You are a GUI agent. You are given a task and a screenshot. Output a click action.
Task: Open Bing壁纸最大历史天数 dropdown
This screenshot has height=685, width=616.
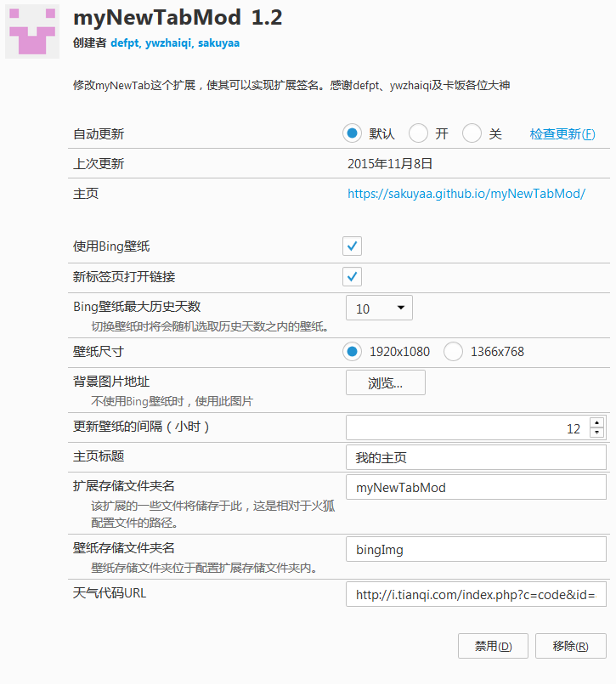point(379,308)
